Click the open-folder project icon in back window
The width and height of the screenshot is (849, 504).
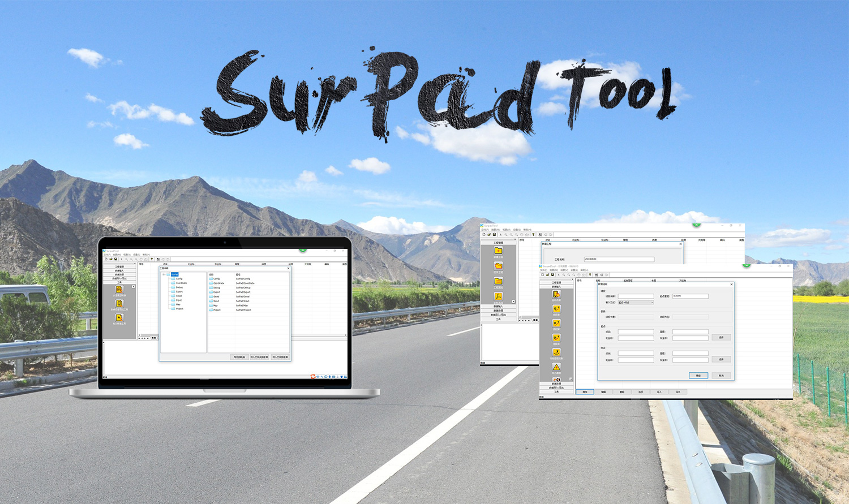[498, 265]
